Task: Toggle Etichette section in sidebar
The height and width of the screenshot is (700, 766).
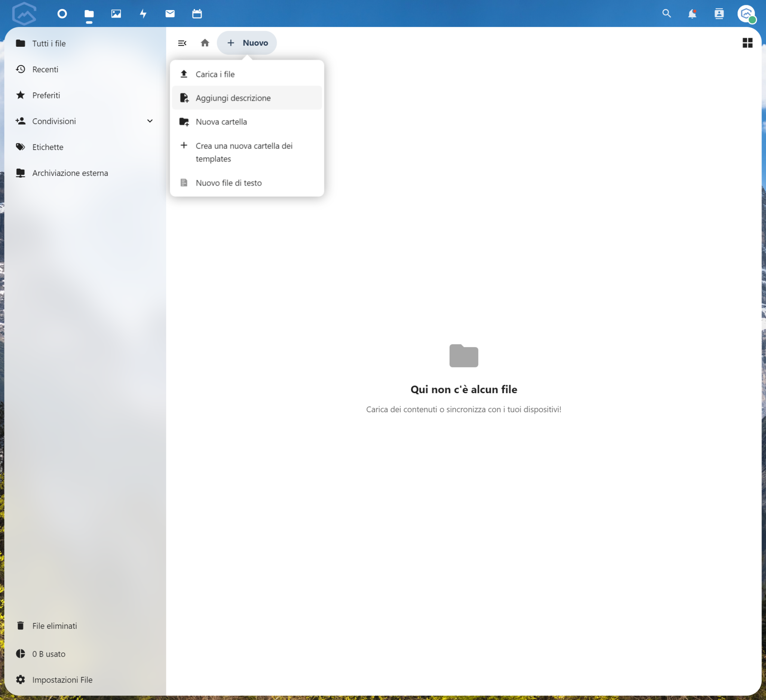Action: coord(48,147)
